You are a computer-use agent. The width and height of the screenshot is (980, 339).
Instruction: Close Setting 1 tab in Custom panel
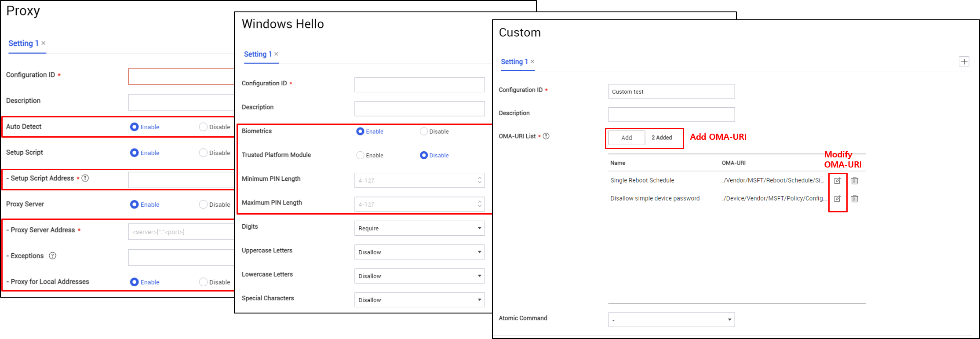[x=532, y=62]
